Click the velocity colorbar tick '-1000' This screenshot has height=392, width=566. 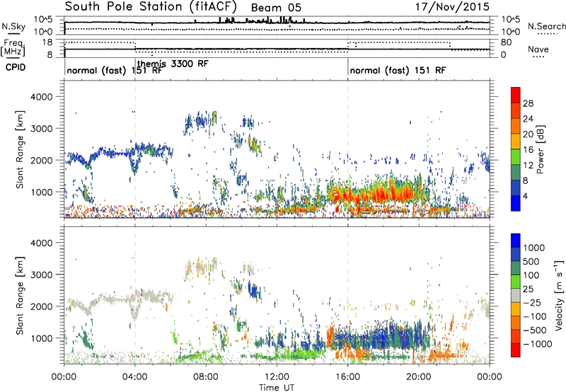coord(537,344)
